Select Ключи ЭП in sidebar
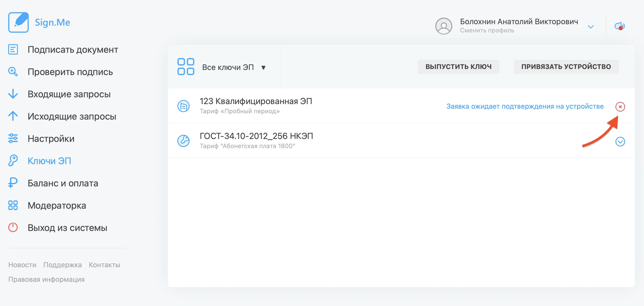The height and width of the screenshot is (306, 644). 49,161
